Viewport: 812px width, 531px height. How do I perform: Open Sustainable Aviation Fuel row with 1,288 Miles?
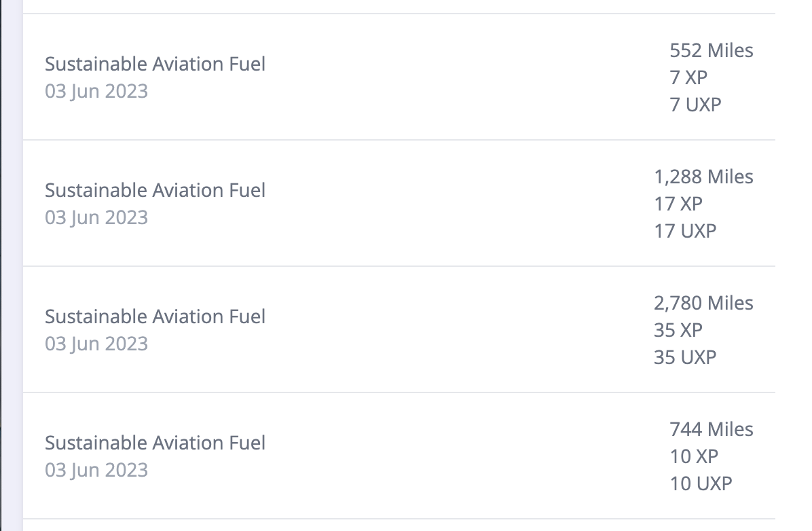pos(155,190)
